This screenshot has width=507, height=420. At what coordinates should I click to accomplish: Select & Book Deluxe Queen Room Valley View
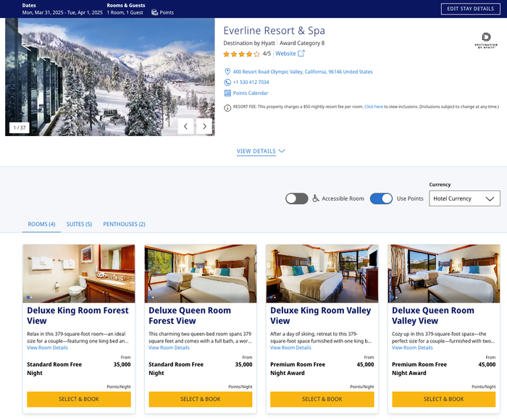coord(443,399)
